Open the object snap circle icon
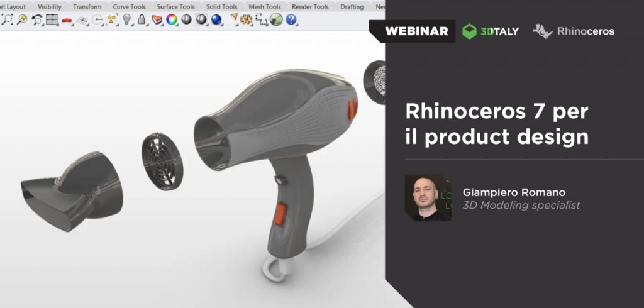Image resolution: width=644 pixels, height=308 pixels. (x=97, y=19)
